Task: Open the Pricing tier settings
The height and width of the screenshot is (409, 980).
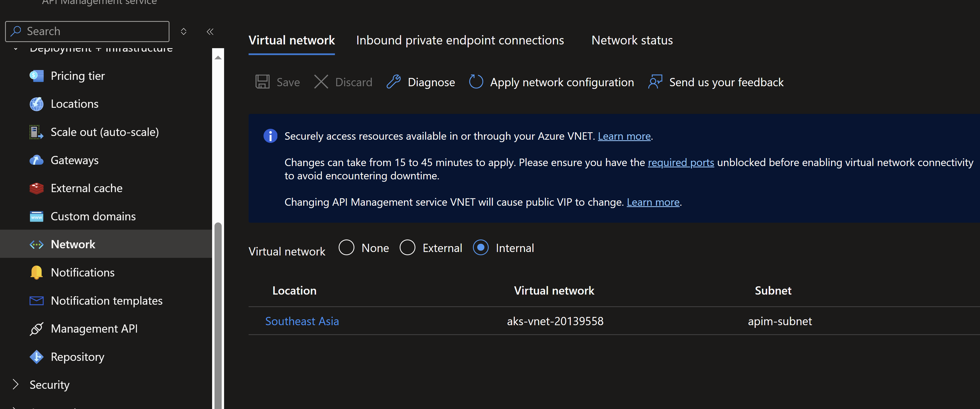Action: tap(78, 76)
